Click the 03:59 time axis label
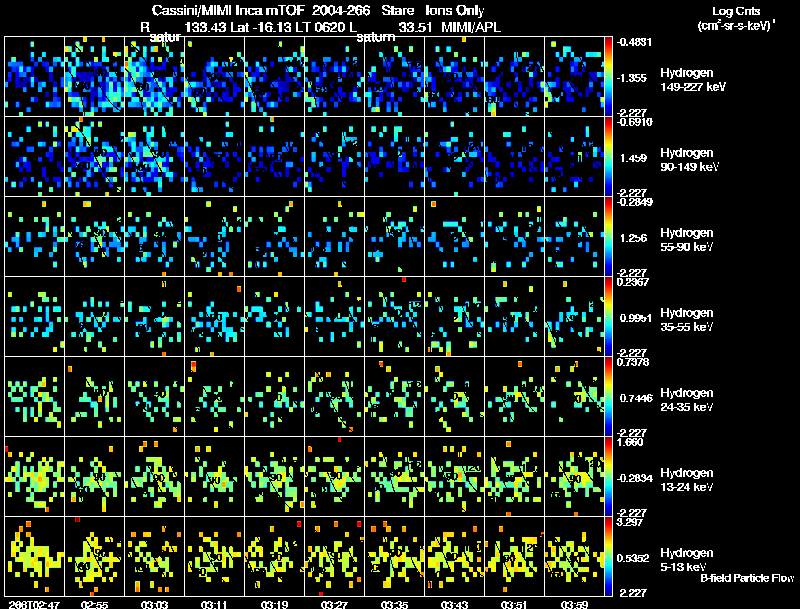This screenshot has width=800, height=609. pyautogui.click(x=574, y=604)
